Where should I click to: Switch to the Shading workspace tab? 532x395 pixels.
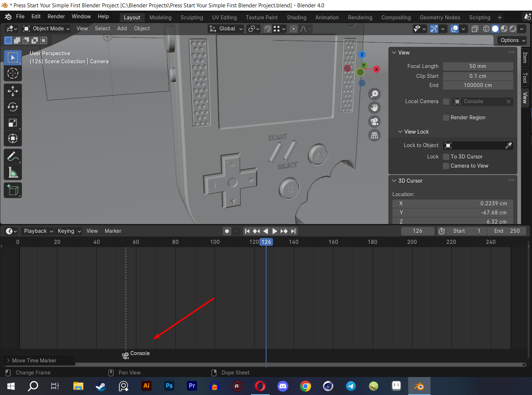(296, 18)
